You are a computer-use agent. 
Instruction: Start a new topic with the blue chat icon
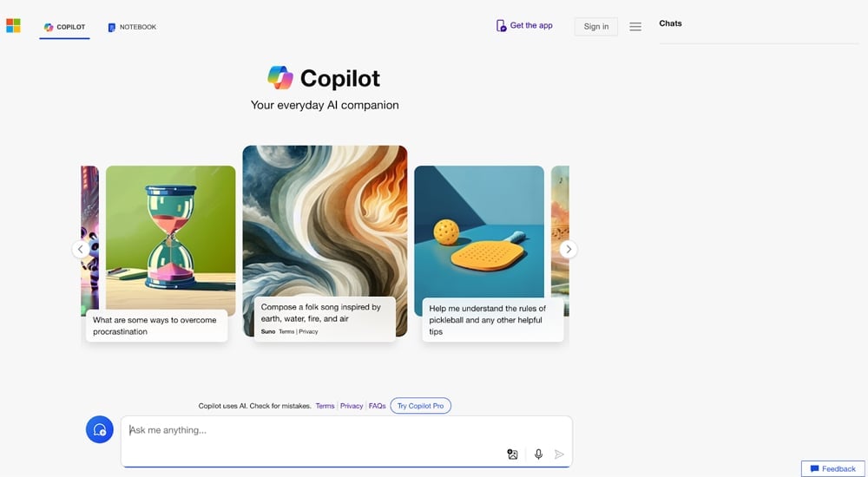100,429
